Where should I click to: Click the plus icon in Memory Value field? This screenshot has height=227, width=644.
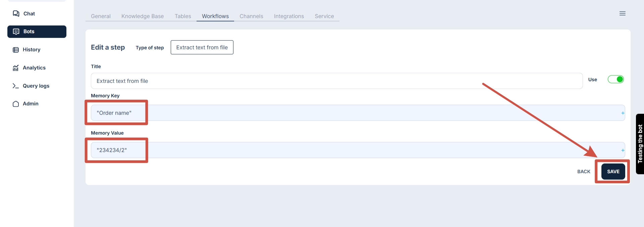623,150
